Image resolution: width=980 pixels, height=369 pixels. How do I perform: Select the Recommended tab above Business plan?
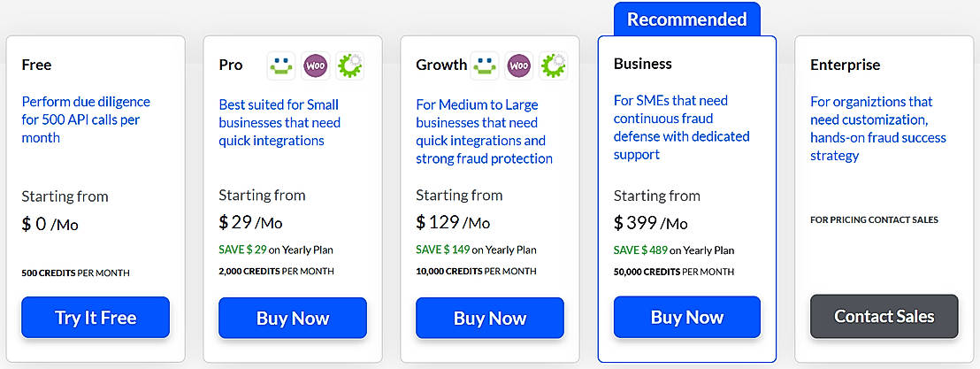687,19
